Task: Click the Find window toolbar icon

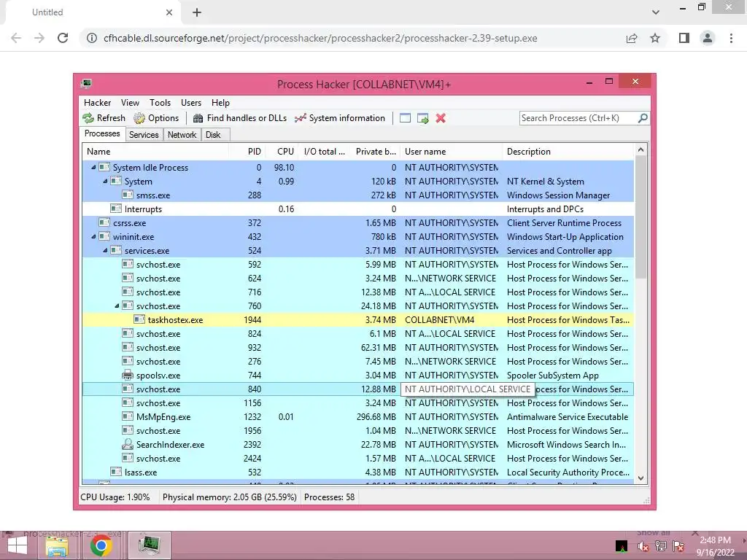Action: (x=405, y=118)
